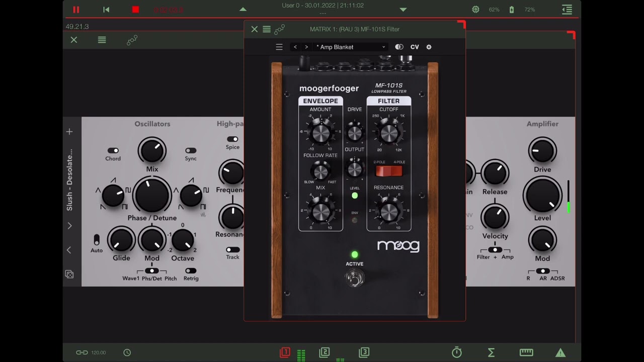Open the CPU chip meter icon
The height and width of the screenshot is (362, 644).
tap(475, 10)
